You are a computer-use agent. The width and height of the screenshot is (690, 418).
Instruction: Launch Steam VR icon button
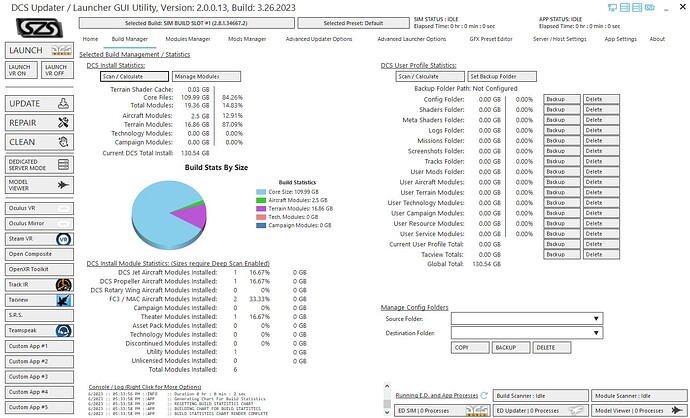click(x=64, y=239)
